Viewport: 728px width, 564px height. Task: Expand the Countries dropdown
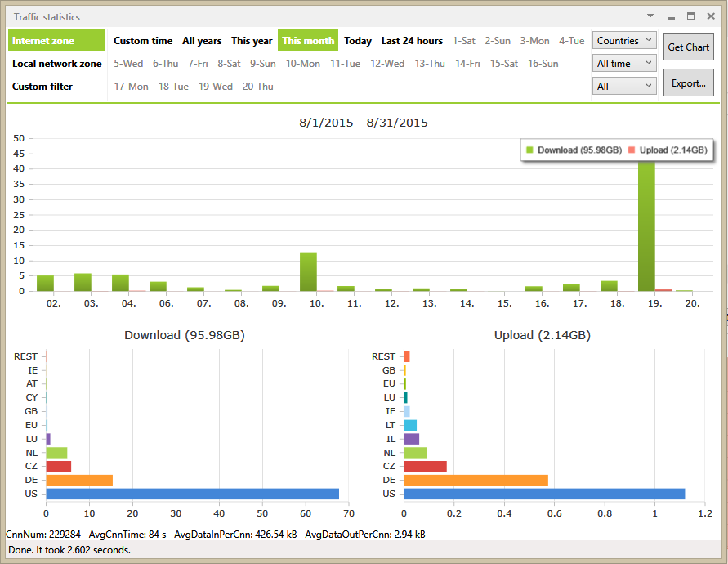click(624, 40)
